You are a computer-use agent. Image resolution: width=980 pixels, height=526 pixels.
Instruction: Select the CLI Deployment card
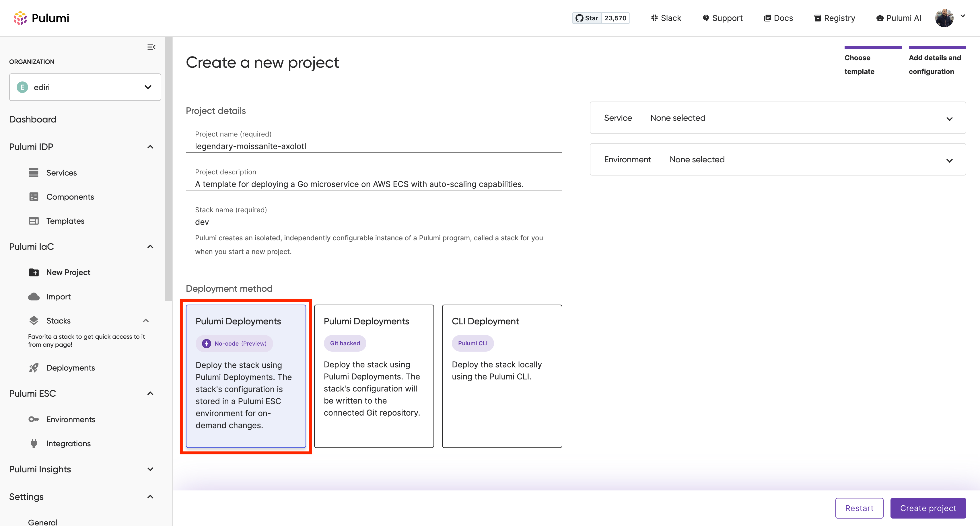point(502,376)
